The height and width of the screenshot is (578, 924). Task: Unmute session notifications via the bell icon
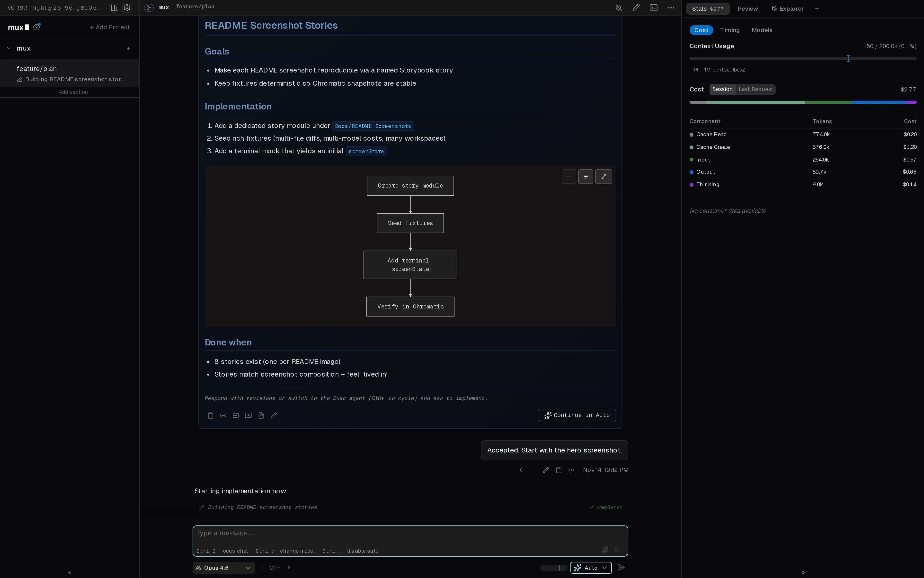[618, 8]
